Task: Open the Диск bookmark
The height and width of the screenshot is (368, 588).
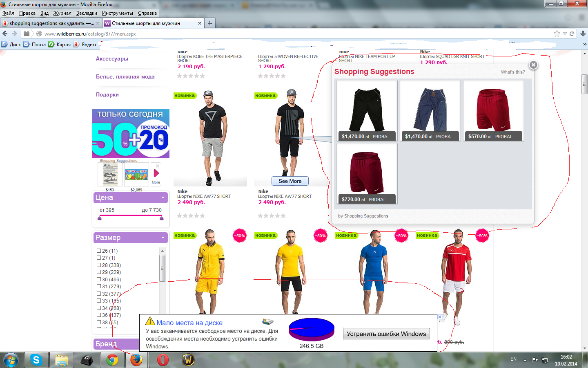Action: (11, 44)
